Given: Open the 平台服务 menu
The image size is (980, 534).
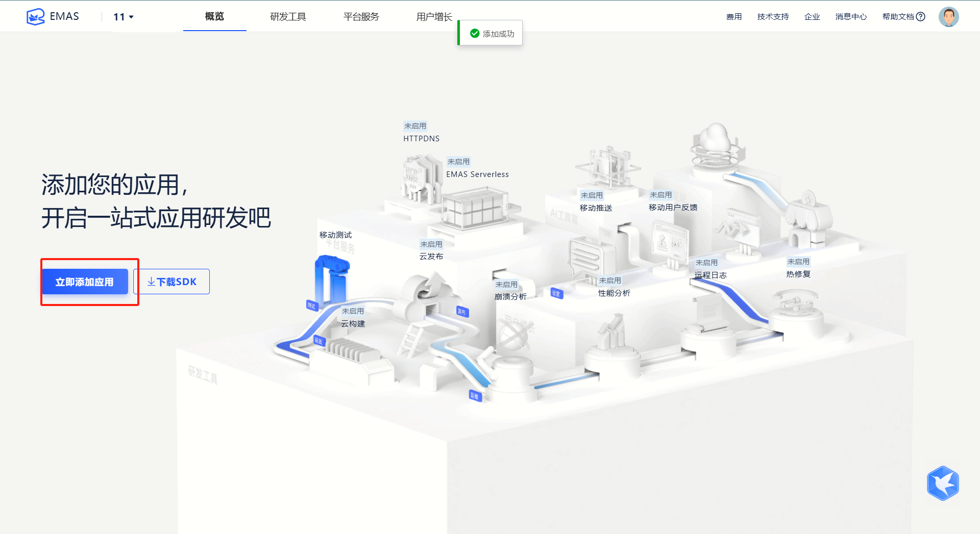Looking at the screenshot, I should [x=361, y=17].
